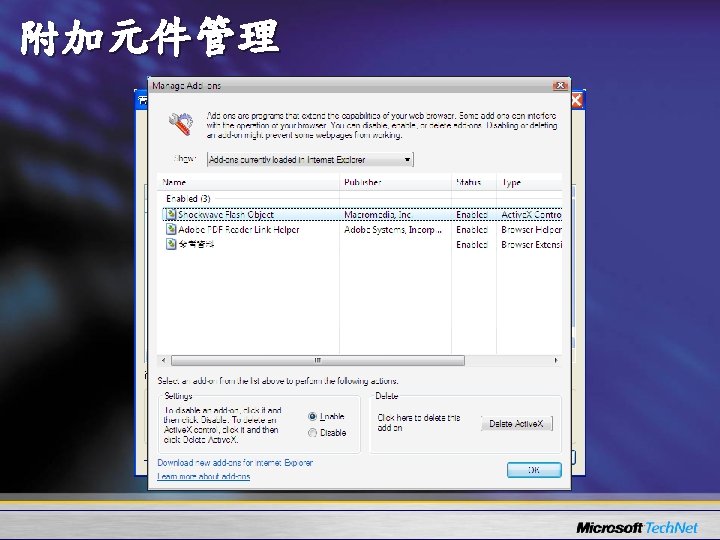The image size is (720, 540).
Task: Open Learn more about add-ons link
Action: [204, 476]
